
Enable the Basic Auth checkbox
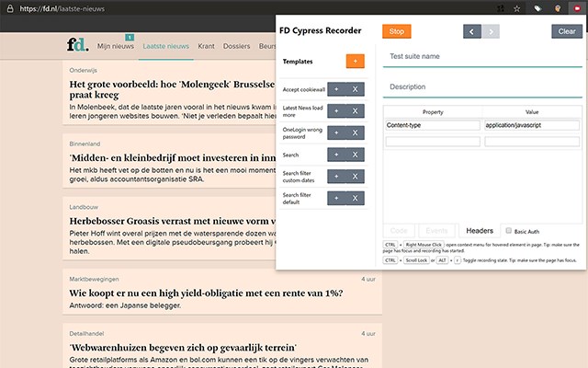(x=508, y=231)
